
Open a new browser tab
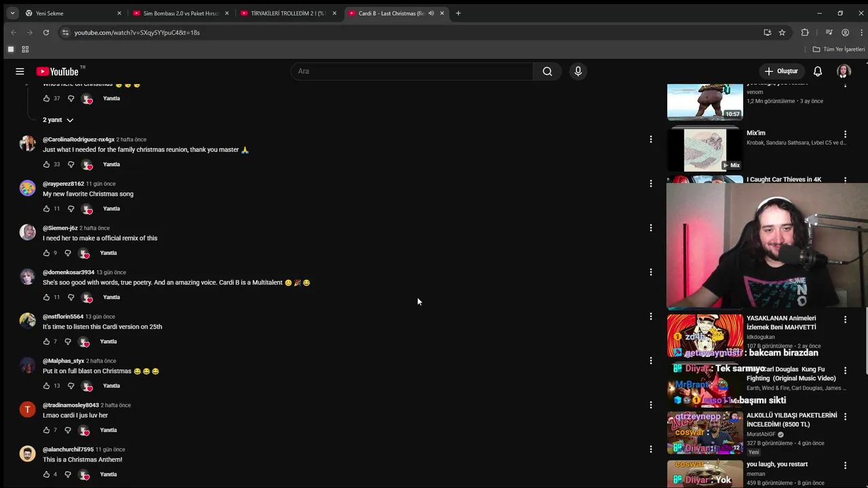click(x=458, y=13)
